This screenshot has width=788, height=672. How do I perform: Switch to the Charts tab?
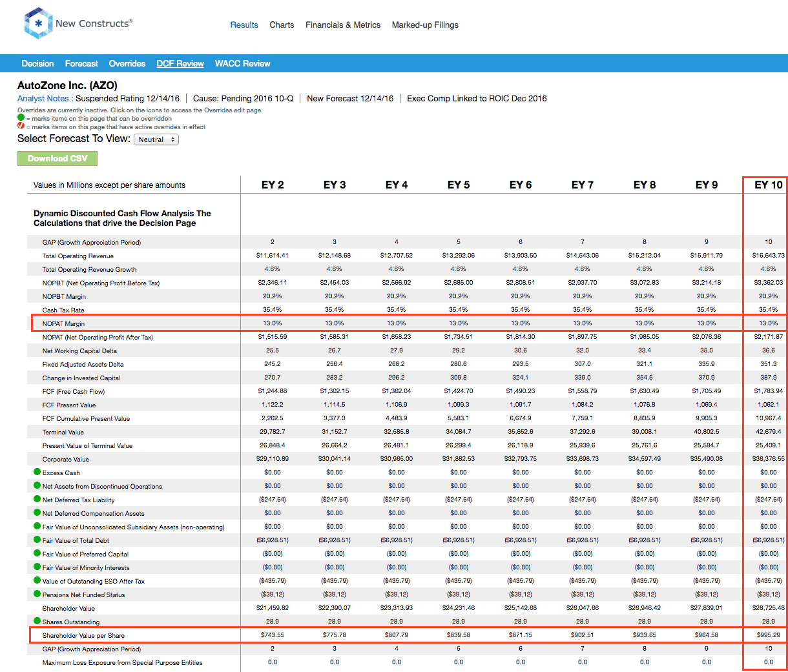click(282, 25)
